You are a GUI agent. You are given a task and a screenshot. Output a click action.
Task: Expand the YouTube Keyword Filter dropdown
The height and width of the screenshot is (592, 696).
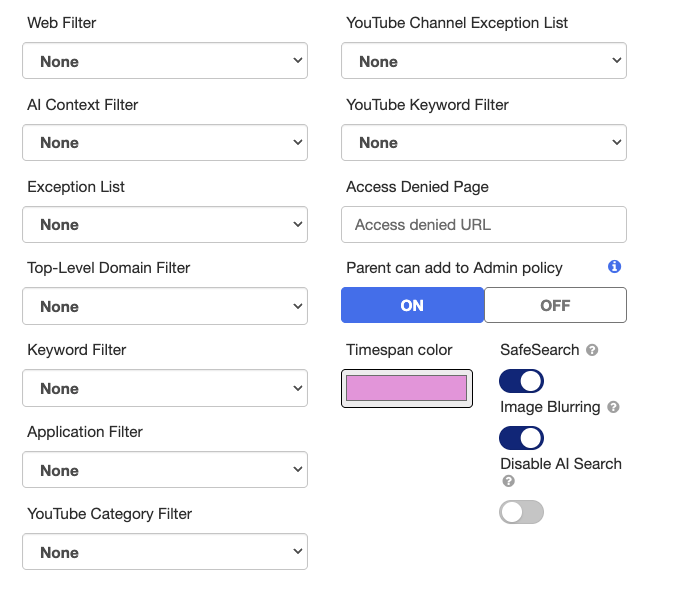pos(484,142)
